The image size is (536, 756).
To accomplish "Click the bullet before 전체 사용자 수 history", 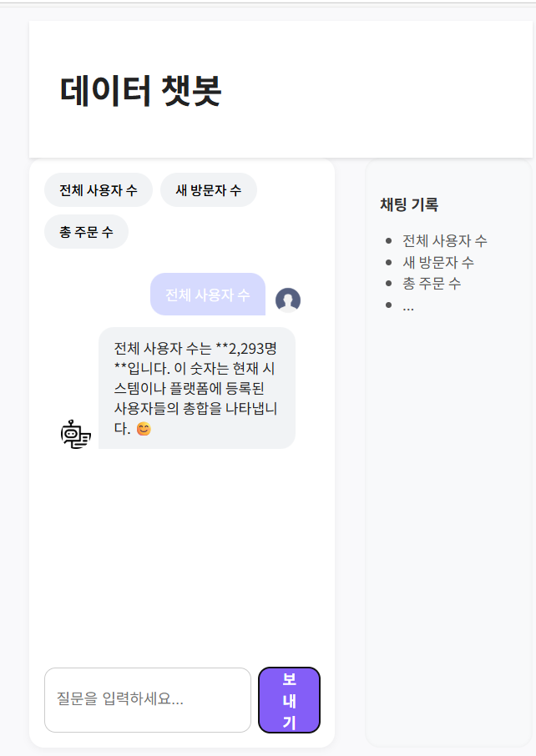I will point(389,240).
